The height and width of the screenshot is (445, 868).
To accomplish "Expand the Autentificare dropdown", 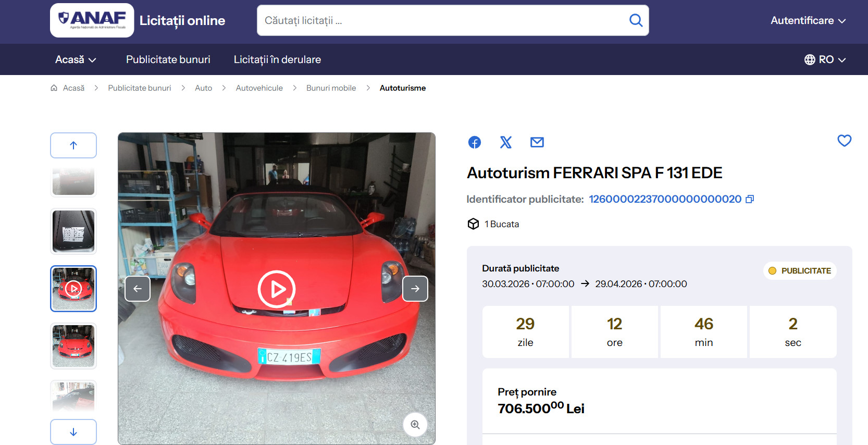I will [x=808, y=20].
